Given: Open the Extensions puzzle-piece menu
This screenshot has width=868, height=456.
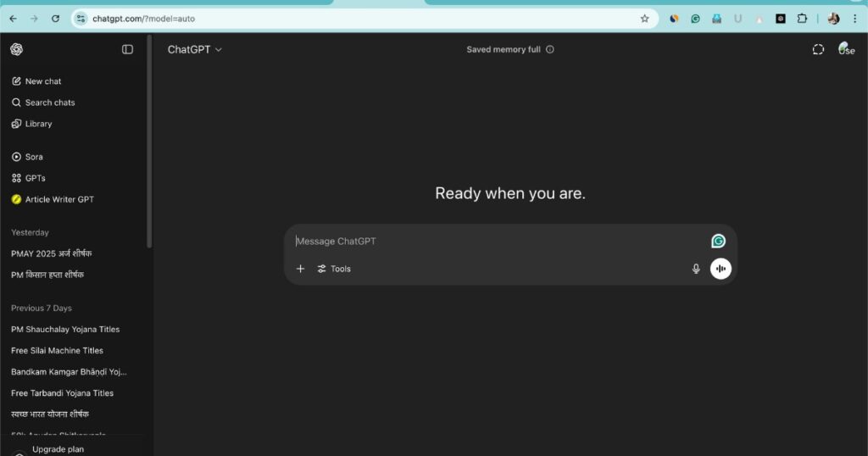Looking at the screenshot, I should pos(802,19).
